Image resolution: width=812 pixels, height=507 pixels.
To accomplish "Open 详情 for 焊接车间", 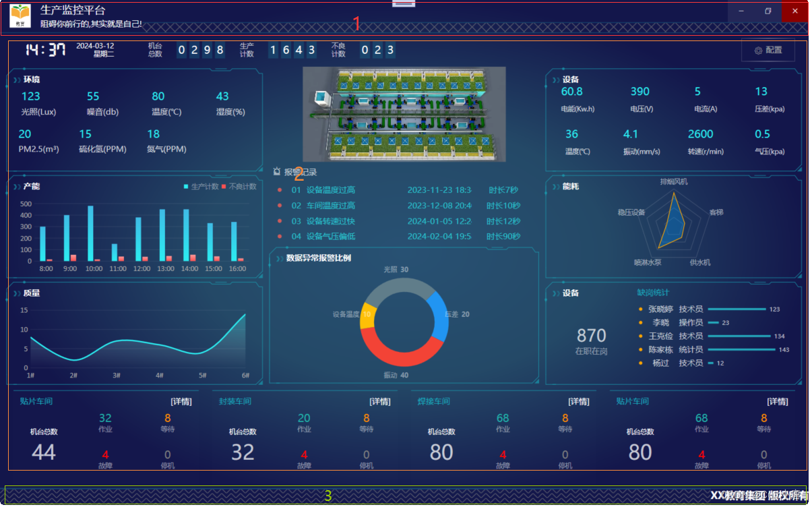I will click(579, 402).
